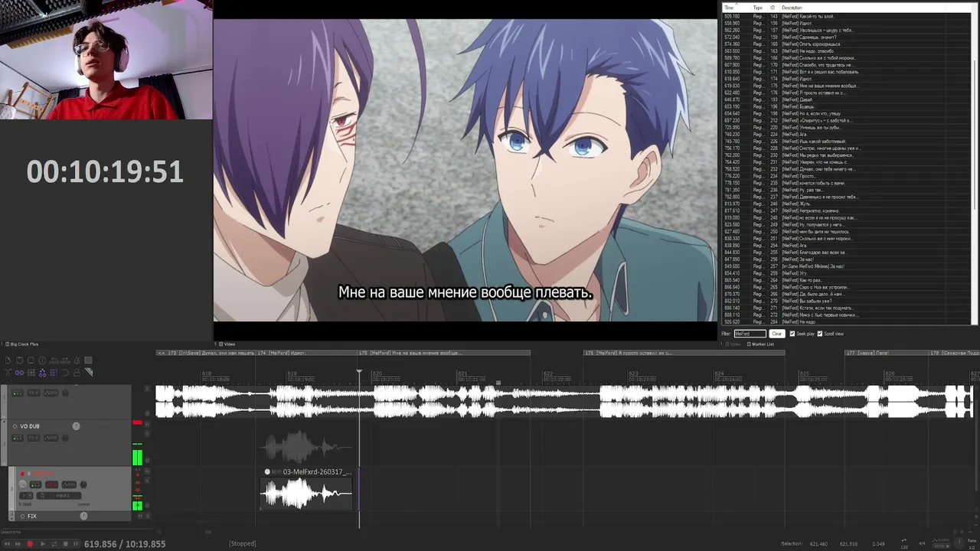Click the stop button in transport
Image resolution: width=980 pixels, height=551 pixels.
click(65, 544)
